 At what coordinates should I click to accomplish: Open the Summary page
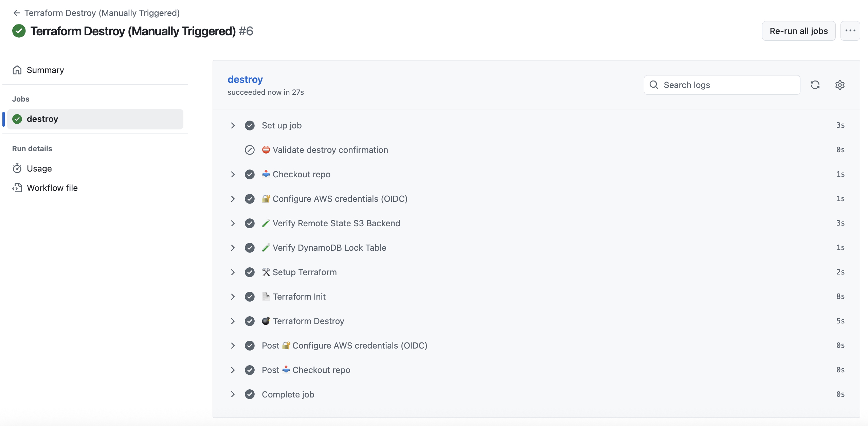click(45, 70)
